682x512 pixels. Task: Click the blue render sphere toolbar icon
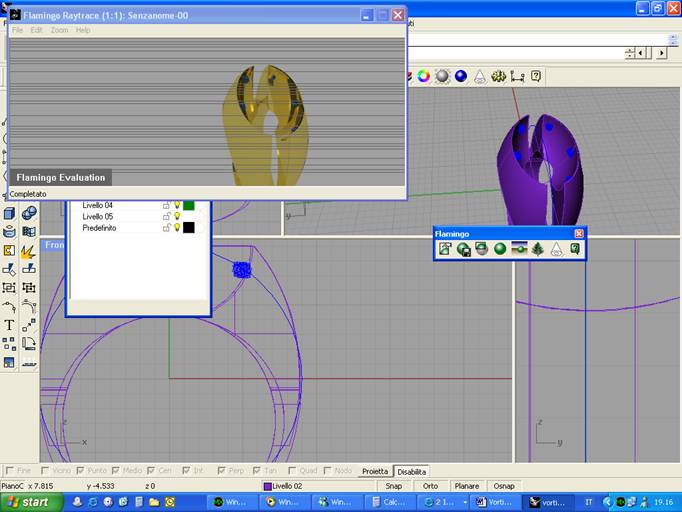(461, 76)
